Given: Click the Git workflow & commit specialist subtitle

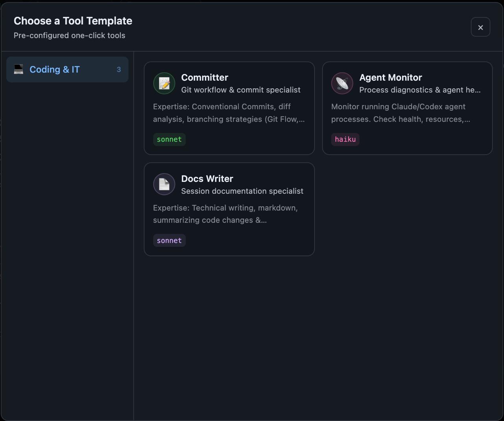Looking at the screenshot, I should pos(241,90).
